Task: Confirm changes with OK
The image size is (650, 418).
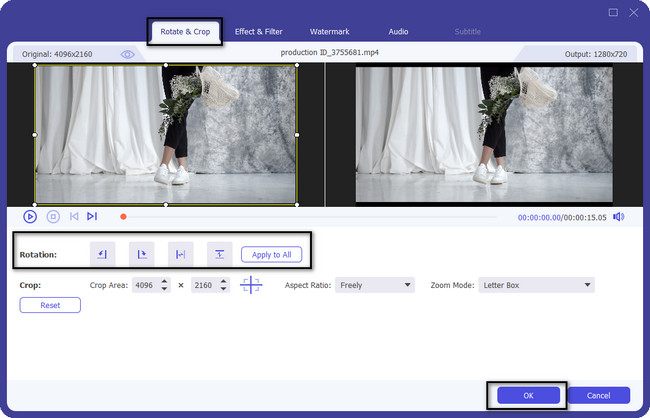Action: tap(529, 396)
